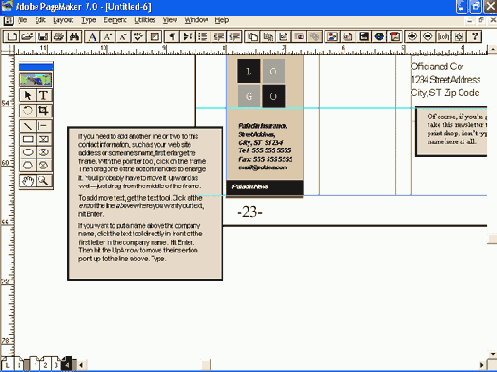This screenshot has width=497, height=372.
Task: Open the Window menu
Action: tap(196, 20)
